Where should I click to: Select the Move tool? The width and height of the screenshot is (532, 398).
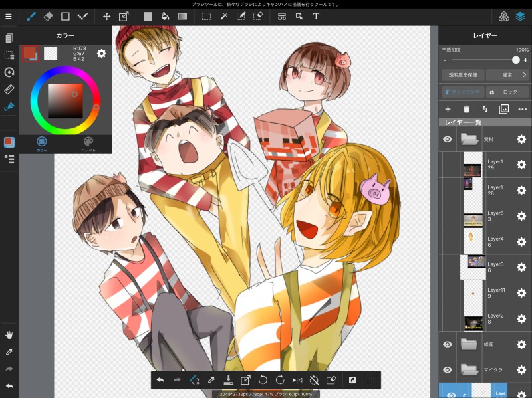[107, 16]
